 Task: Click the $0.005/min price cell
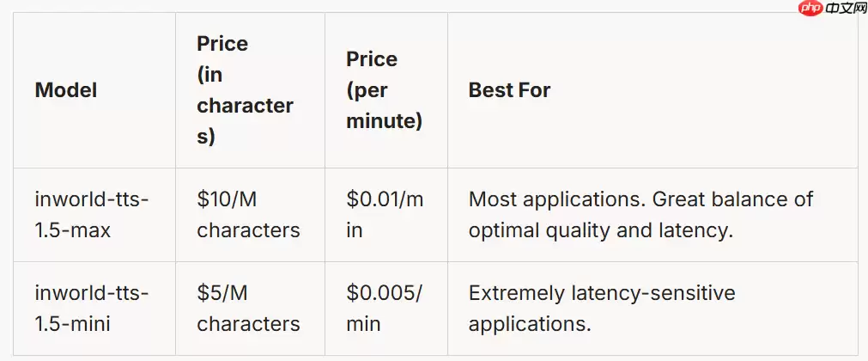(x=385, y=309)
